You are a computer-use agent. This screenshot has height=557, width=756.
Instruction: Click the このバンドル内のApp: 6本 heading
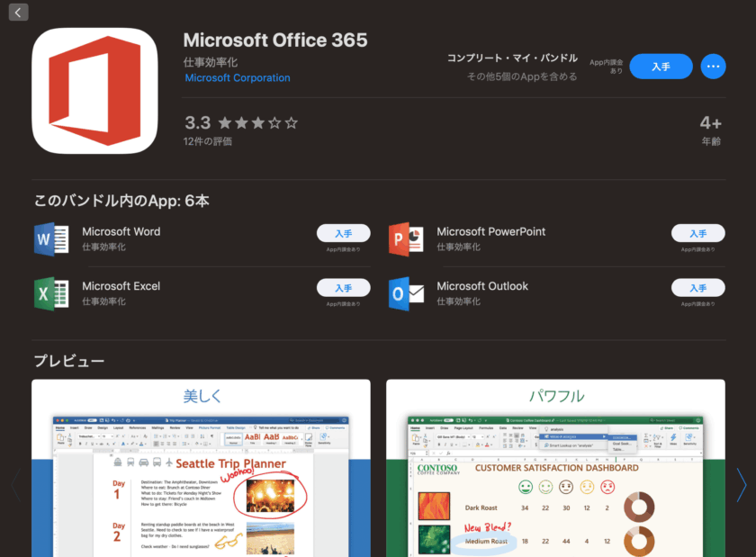point(121,201)
